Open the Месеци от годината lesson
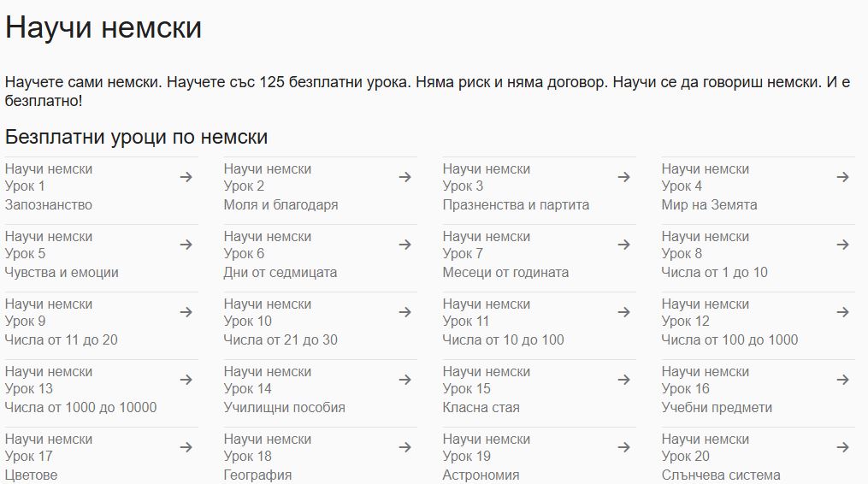The image size is (868, 484). tap(505, 272)
